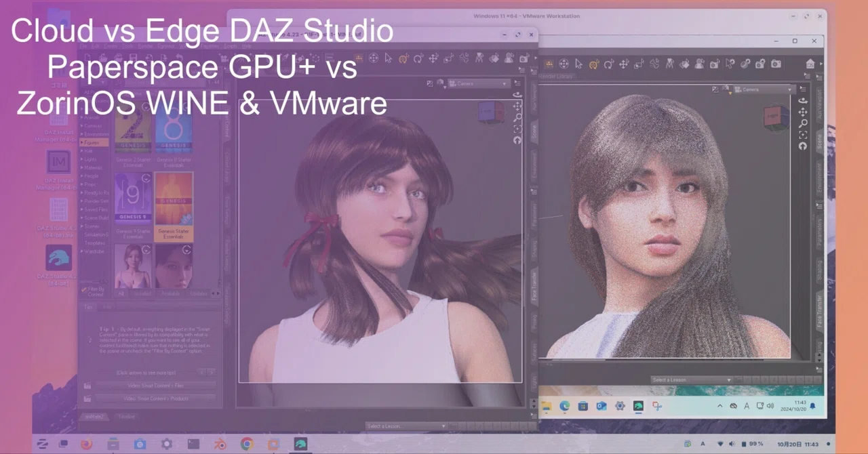Open Edge in the Windows 11 VM taskbar
This screenshot has height=454, width=868.
pos(564,406)
